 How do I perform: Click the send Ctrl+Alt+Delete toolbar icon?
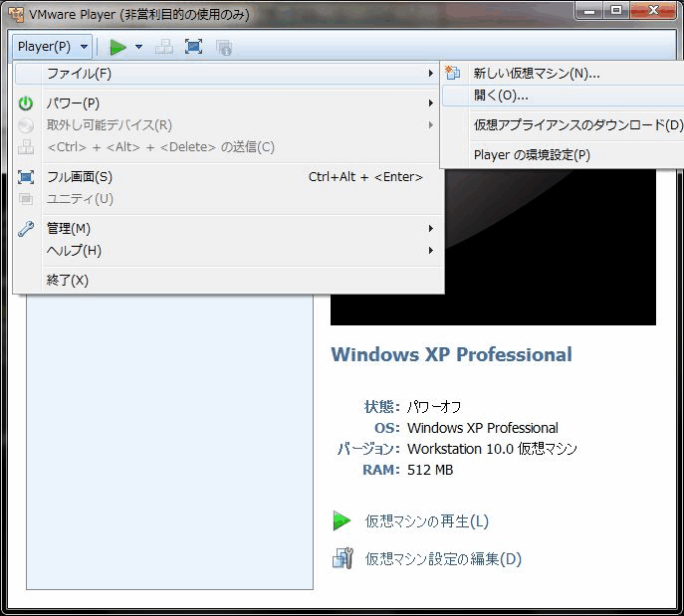[164, 47]
